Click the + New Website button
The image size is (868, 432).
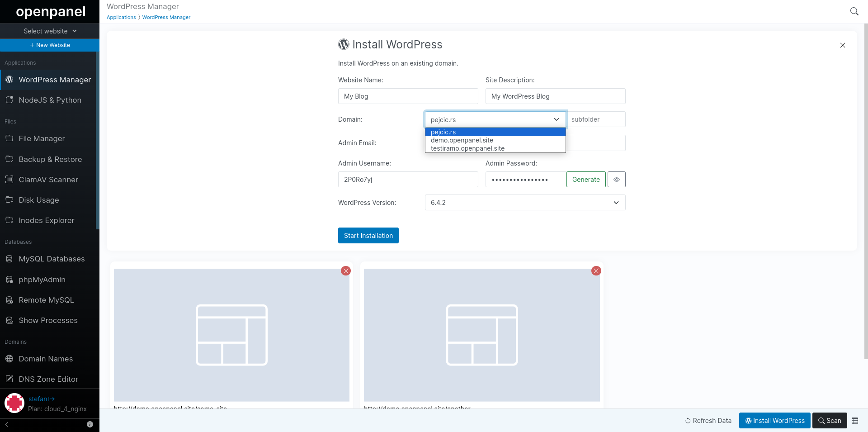click(x=50, y=45)
